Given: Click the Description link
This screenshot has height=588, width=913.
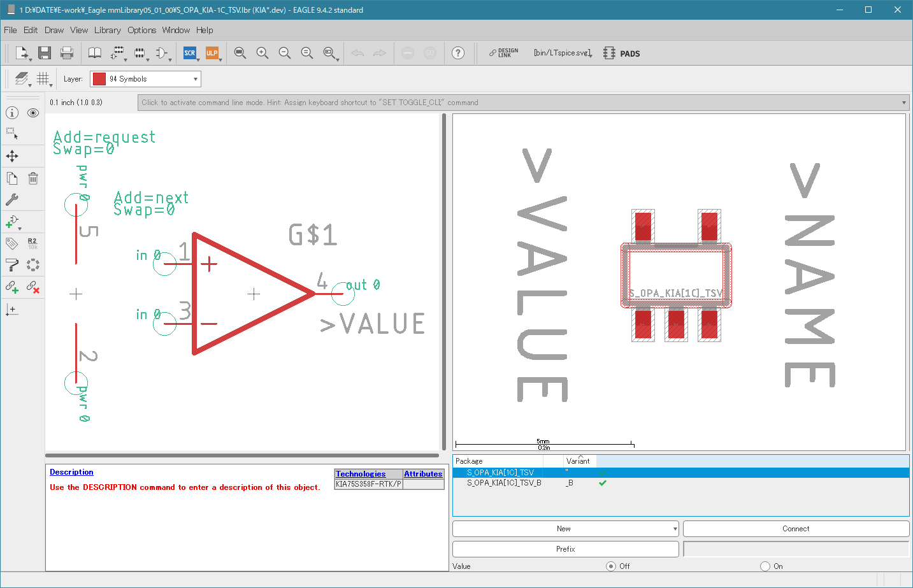Looking at the screenshot, I should (71, 472).
